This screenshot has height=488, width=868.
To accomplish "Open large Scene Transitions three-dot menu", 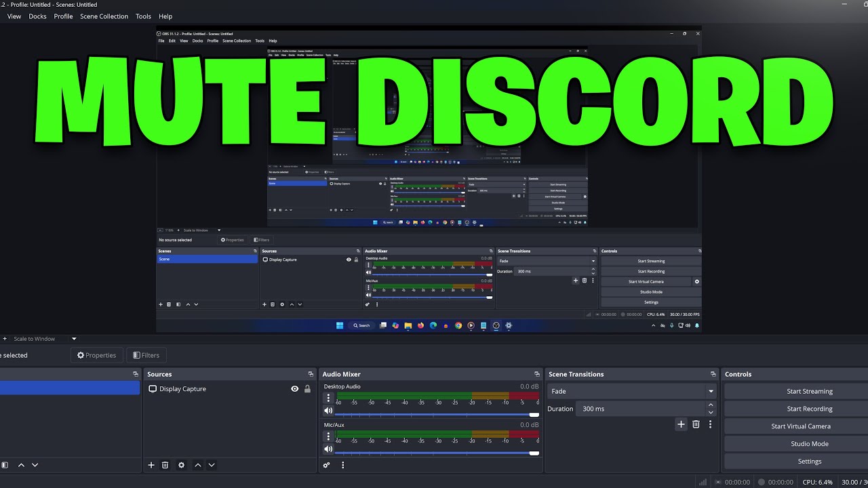I will (710, 424).
